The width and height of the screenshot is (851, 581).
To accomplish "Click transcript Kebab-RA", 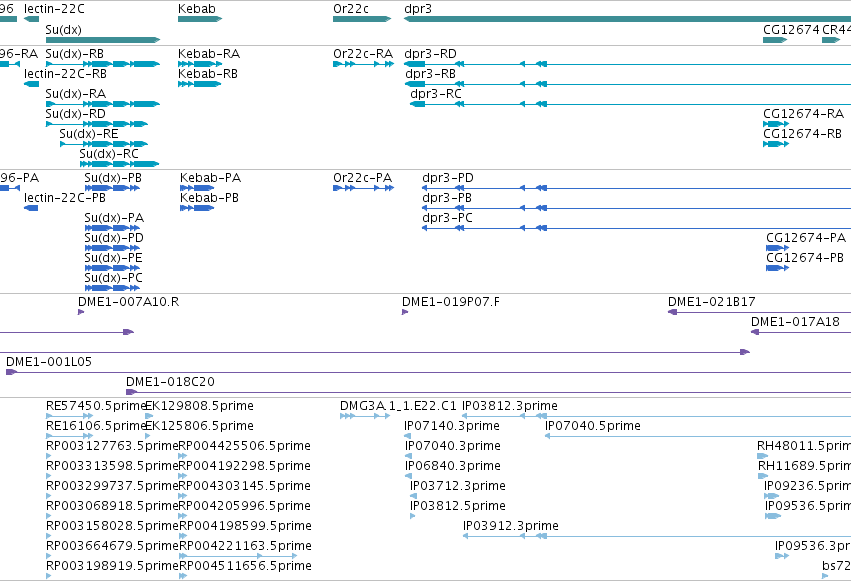I will click(200, 64).
